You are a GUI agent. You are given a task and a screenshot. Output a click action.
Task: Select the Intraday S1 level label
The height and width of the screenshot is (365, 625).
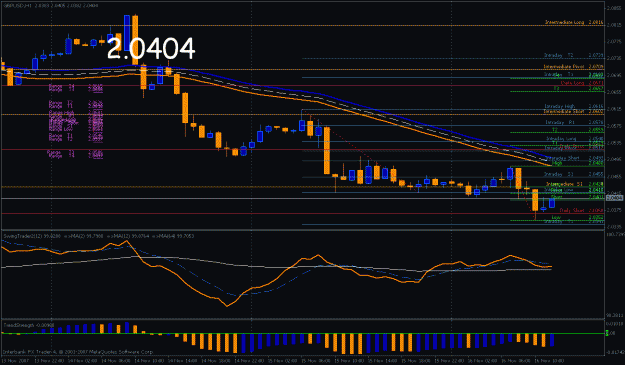coord(574,174)
